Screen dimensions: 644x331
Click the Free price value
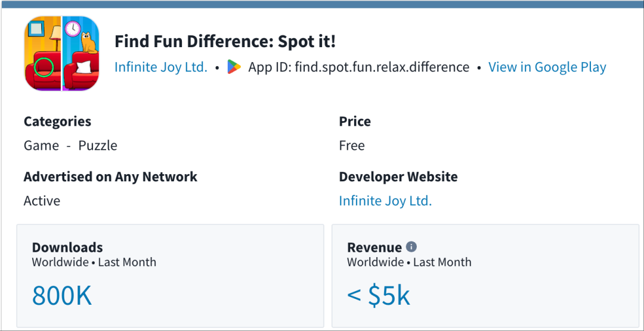point(351,146)
